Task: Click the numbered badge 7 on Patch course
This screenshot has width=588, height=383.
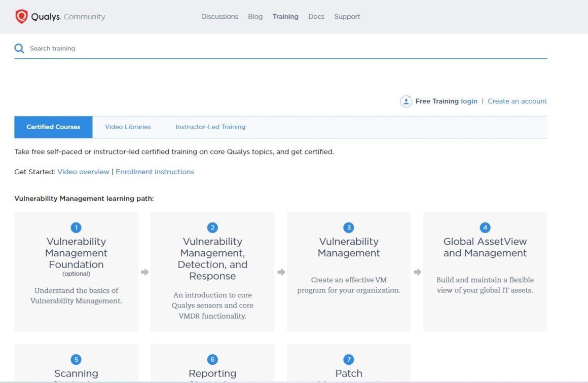Action: click(349, 359)
